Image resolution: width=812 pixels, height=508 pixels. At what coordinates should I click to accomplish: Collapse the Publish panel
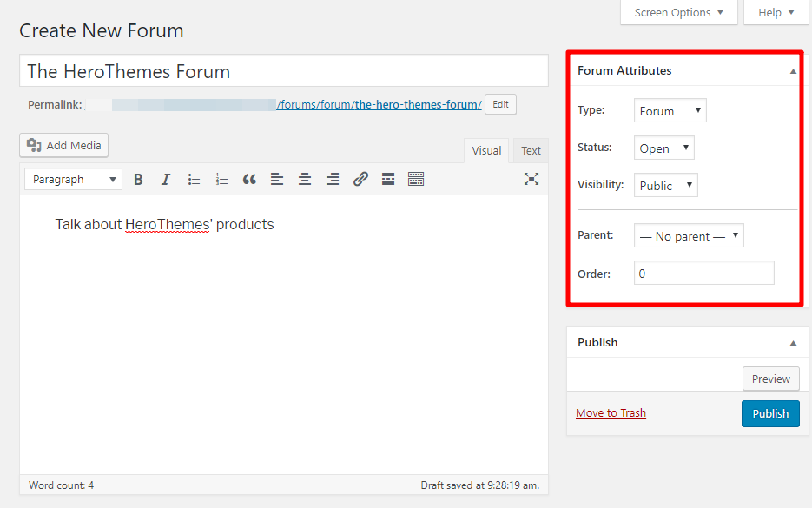pos(793,343)
